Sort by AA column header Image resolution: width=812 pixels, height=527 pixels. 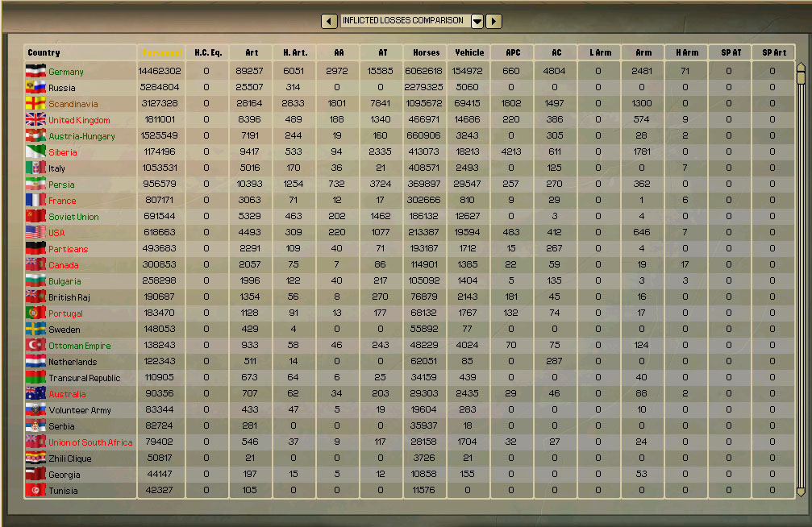click(x=338, y=53)
